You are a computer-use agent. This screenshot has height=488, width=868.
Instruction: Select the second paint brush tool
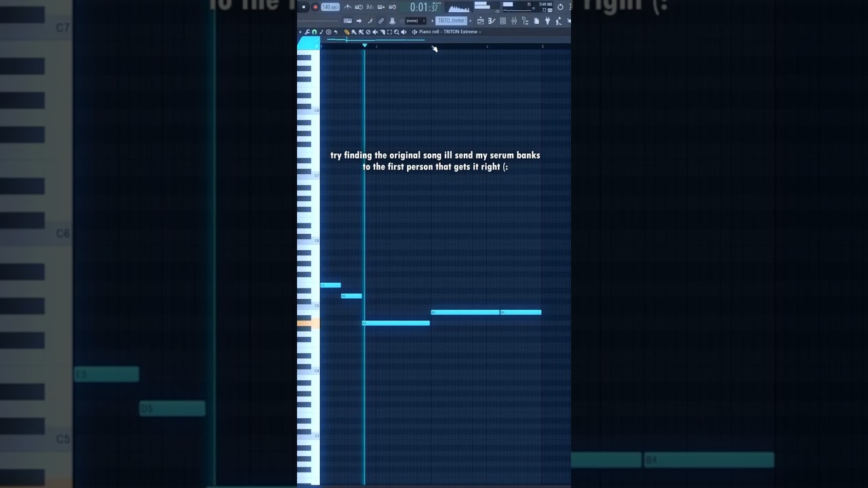[361, 32]
